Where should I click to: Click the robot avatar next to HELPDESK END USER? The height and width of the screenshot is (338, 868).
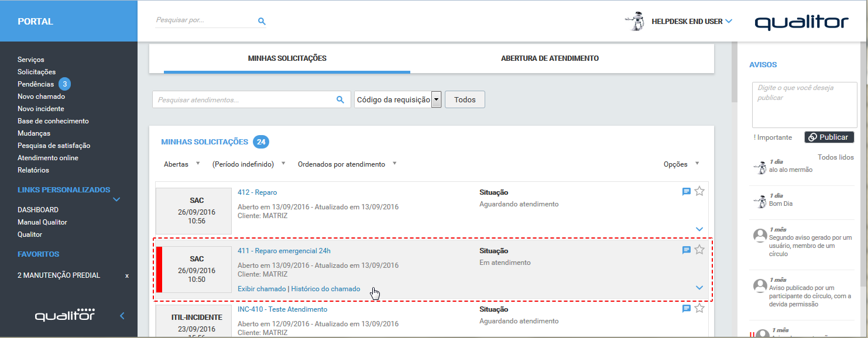[x=635, y=20]
